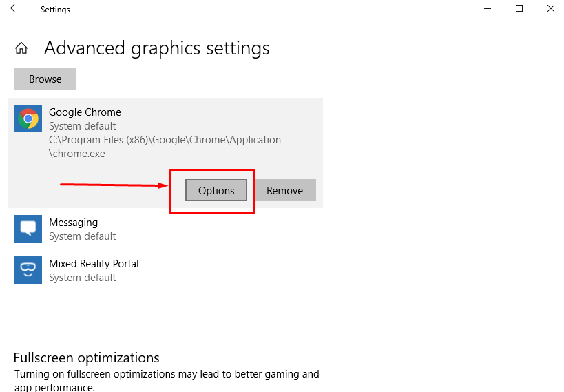Click the Google Chrome app icon
Screen dimensions: 564x392
[28, 118]
